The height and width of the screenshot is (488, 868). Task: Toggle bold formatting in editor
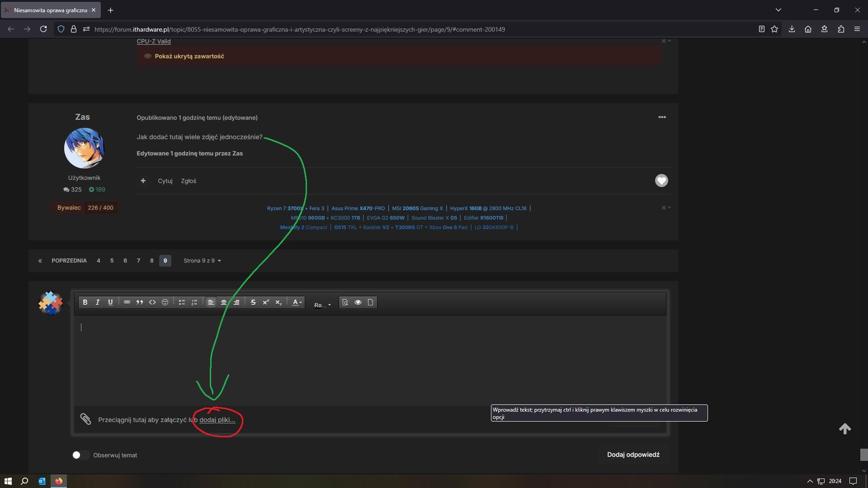(85, 302)
